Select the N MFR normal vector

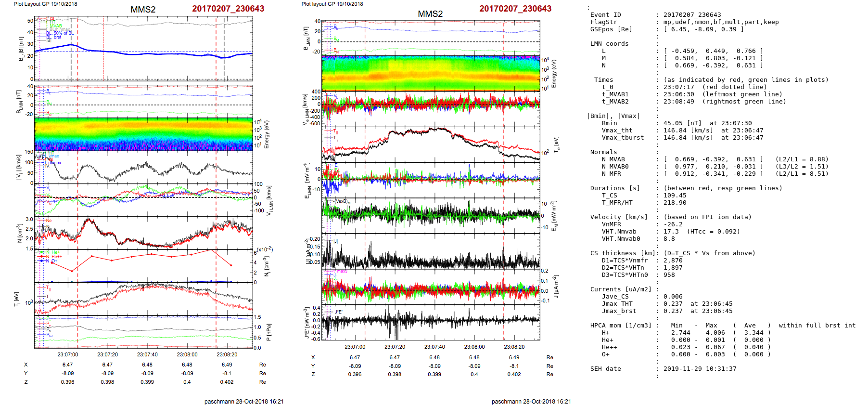click(x=713, y=174)
